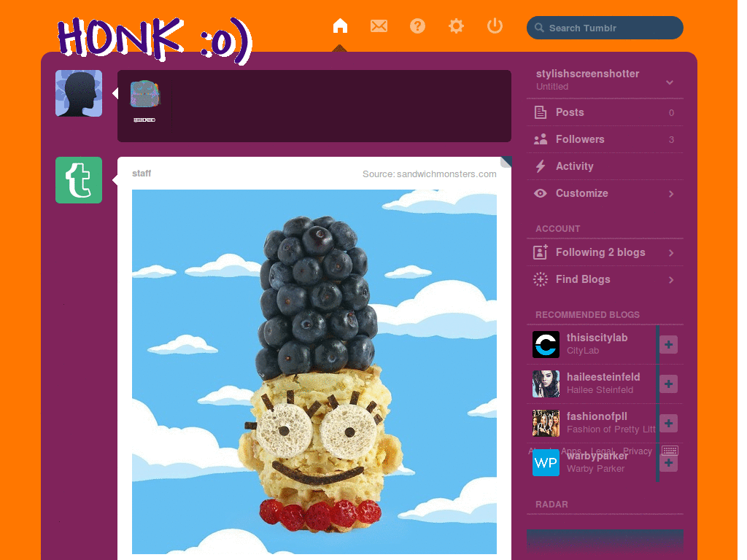Open the stylishscreenshotter blog title
The image size is (747, 560).
pos(587,74)
